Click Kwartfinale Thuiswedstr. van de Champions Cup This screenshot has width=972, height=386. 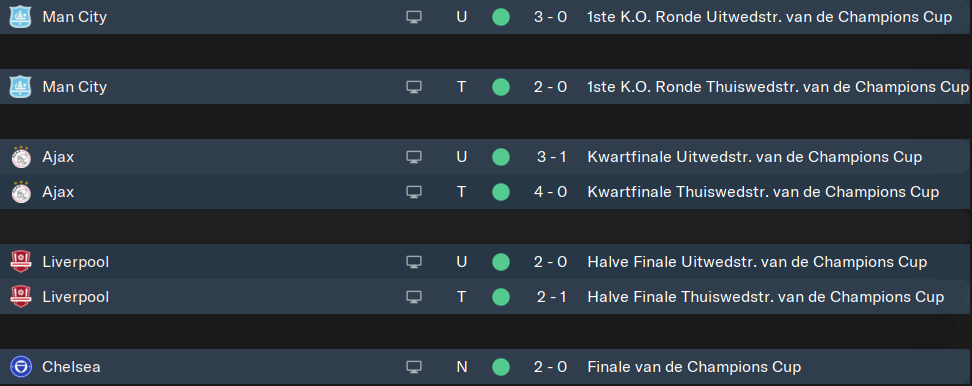763,192
